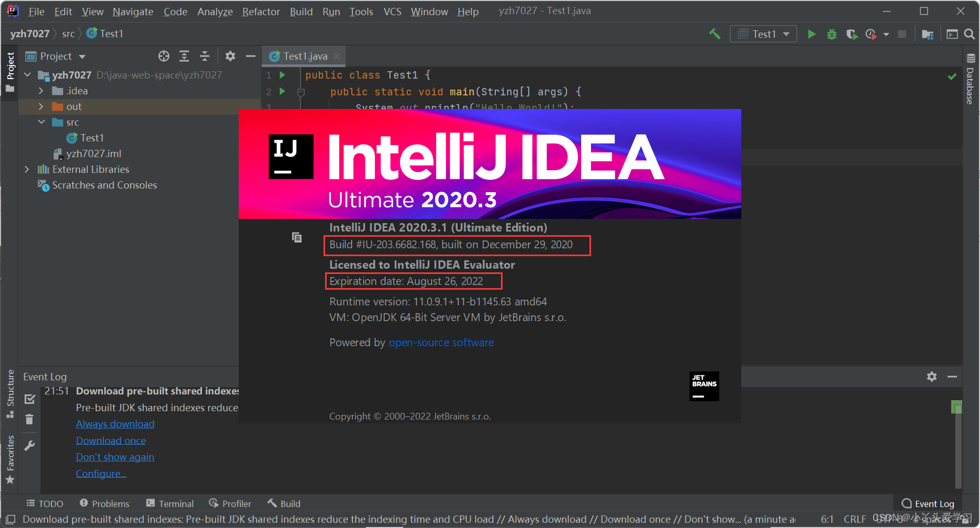Open the Terminal tool window tab
Image resolution: width=980 pixels, height=528 pixels.
(x=170, y=503)
